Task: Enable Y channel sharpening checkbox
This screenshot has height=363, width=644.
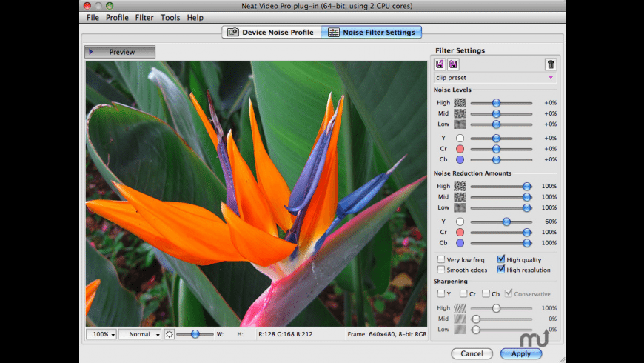Action: click(x=441, y=293)
